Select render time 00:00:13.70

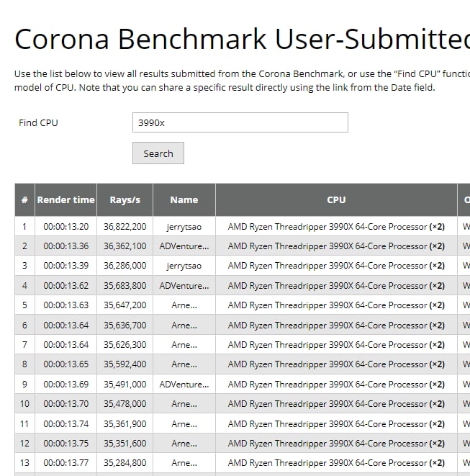click(65, 404)
